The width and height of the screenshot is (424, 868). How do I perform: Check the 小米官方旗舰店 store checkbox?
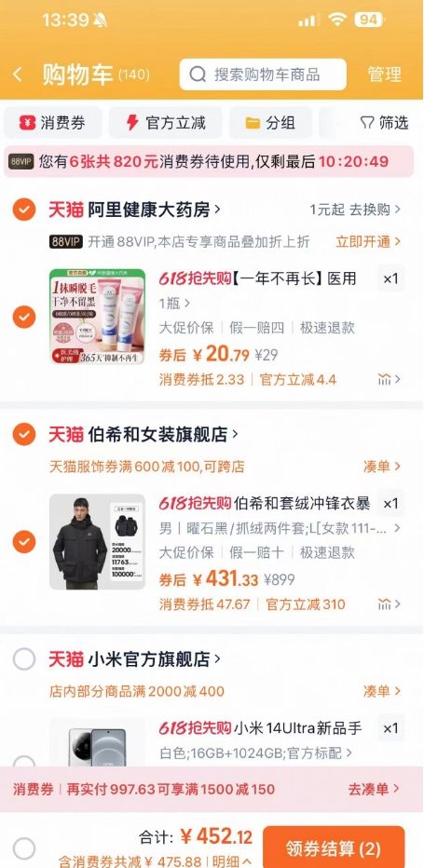tap(24, 659)
